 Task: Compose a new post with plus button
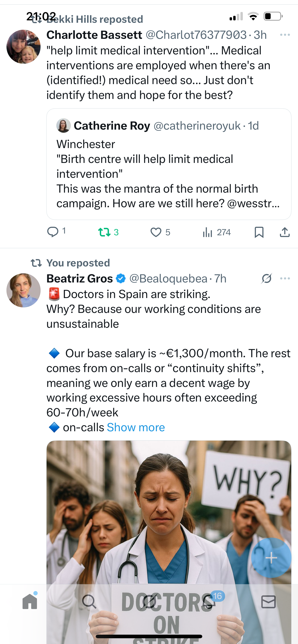click(x=271, y=558)
